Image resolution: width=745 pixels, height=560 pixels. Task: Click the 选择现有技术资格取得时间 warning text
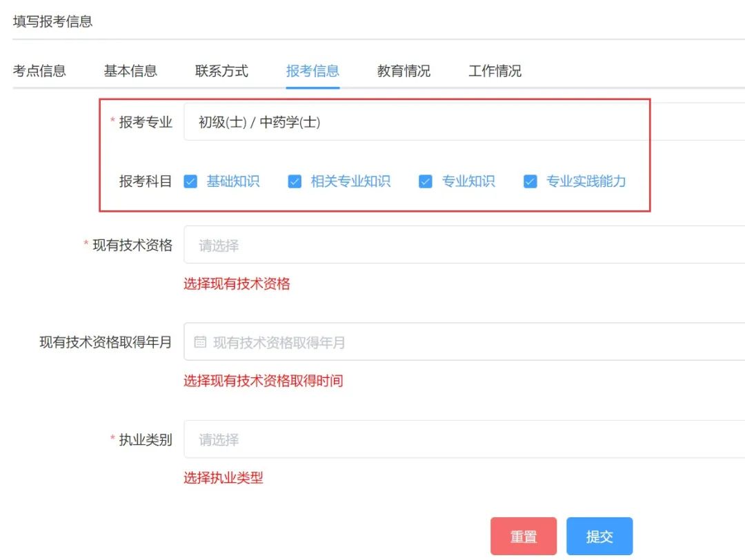tap(263, 381)
